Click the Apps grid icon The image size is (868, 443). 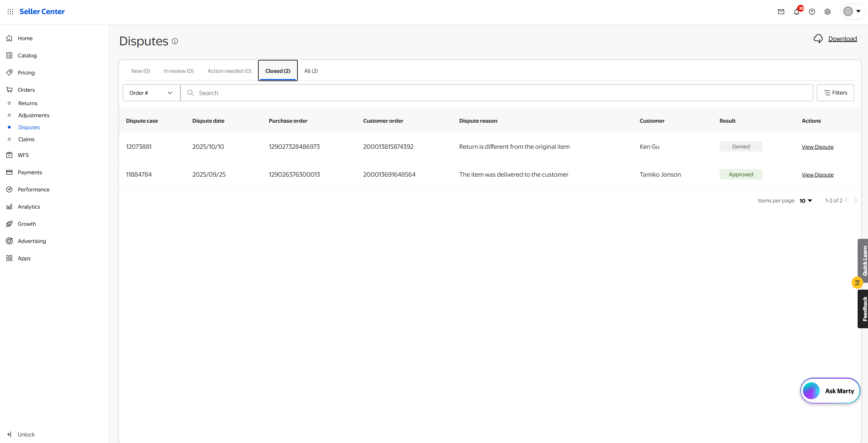click(10, 258)
